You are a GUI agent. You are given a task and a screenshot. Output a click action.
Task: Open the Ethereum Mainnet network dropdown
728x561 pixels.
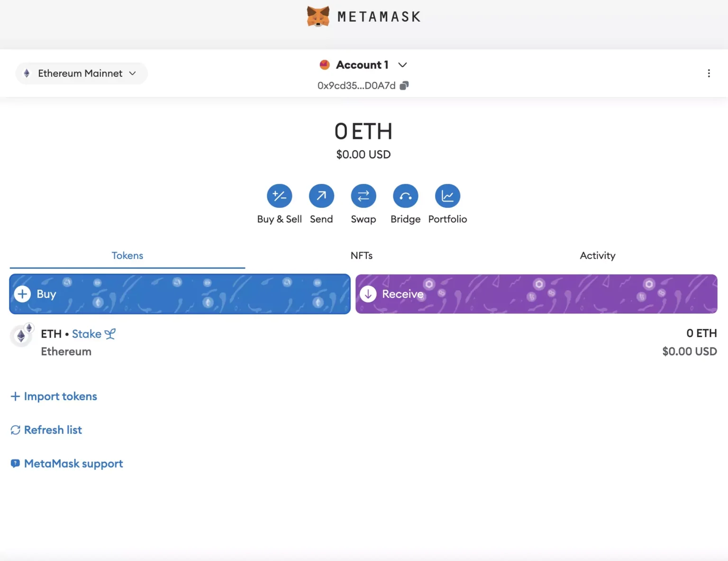tap(82, 74)
